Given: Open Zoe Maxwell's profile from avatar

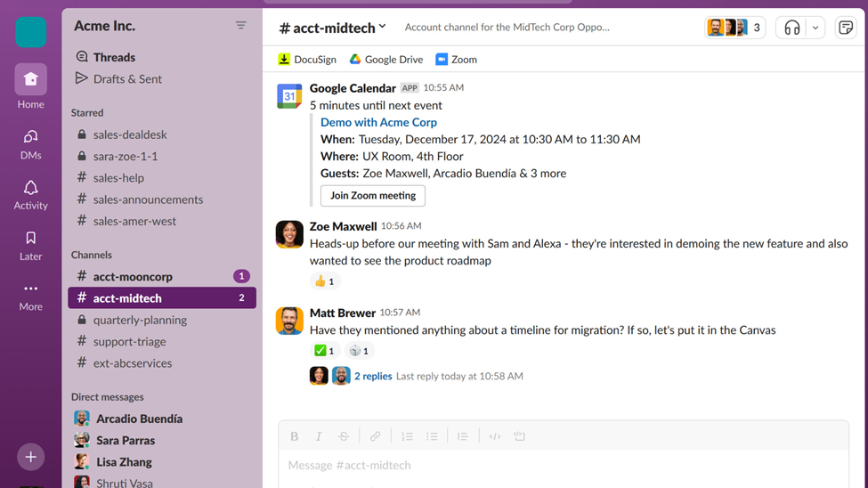Looking at the screenshot, I should pos(289,234).
